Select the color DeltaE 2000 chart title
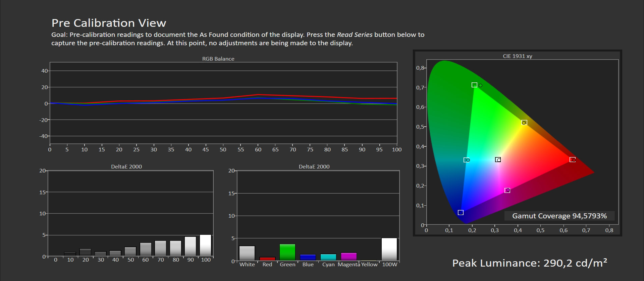644x281 pixels. [314, 166]
